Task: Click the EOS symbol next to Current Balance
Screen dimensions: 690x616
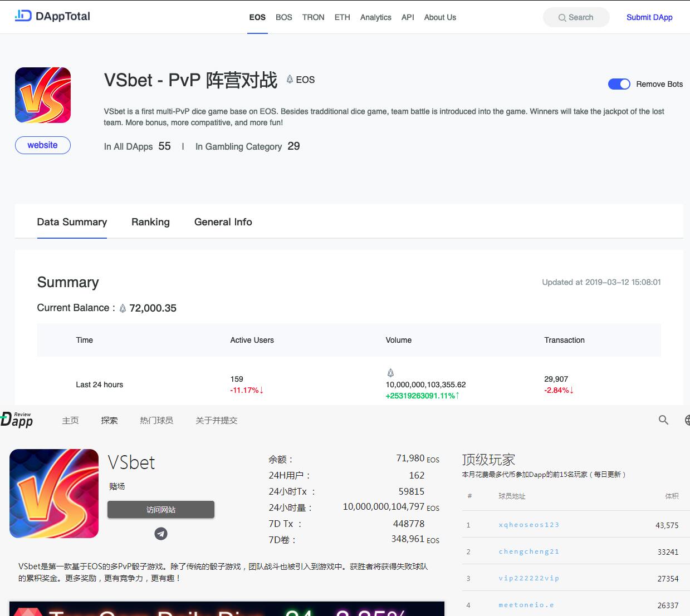Action: point(123,308)
